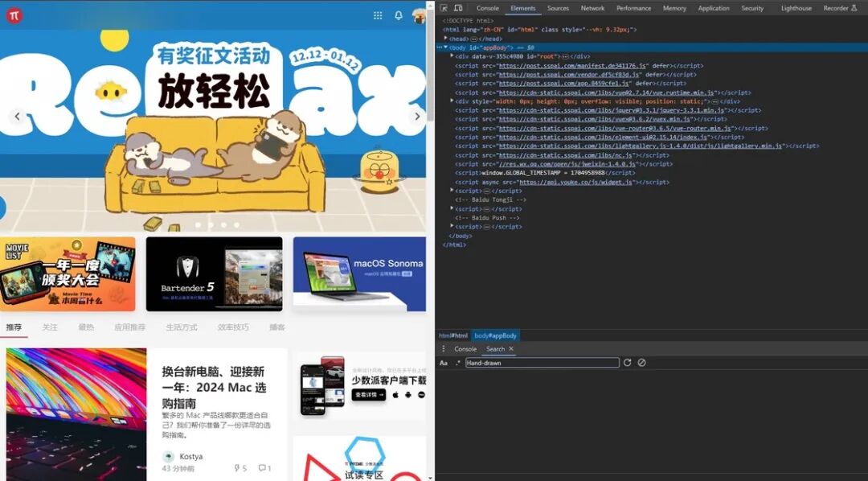Close the Search drawer tab
This screenshot has width=868, height=481.
click(x=511, y=349)
